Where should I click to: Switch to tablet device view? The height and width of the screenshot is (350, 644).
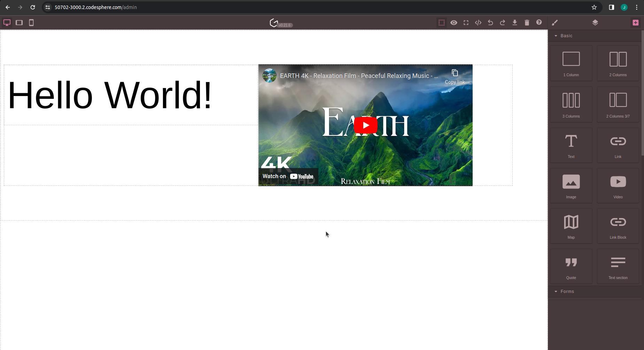[x=19, y=23]
